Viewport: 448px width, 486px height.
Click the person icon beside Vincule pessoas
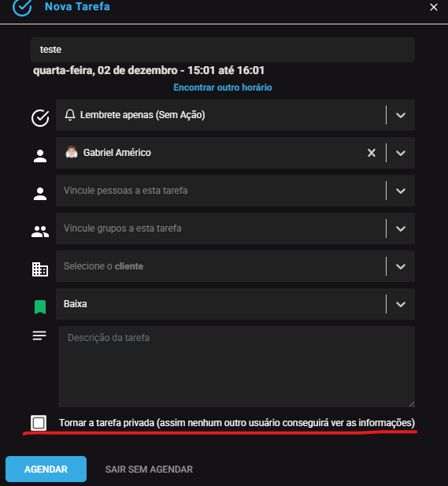[x=40, y=194]
